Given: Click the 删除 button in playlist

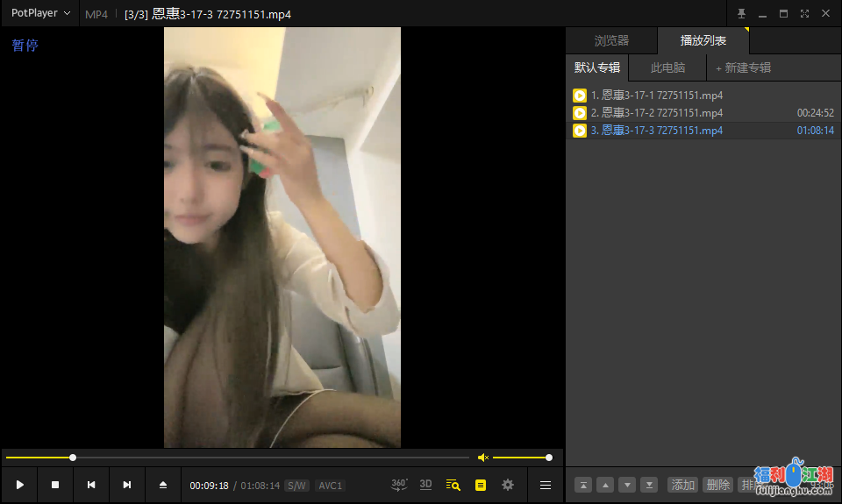Looking at the screenshot, I should click(x=717, y=485).
